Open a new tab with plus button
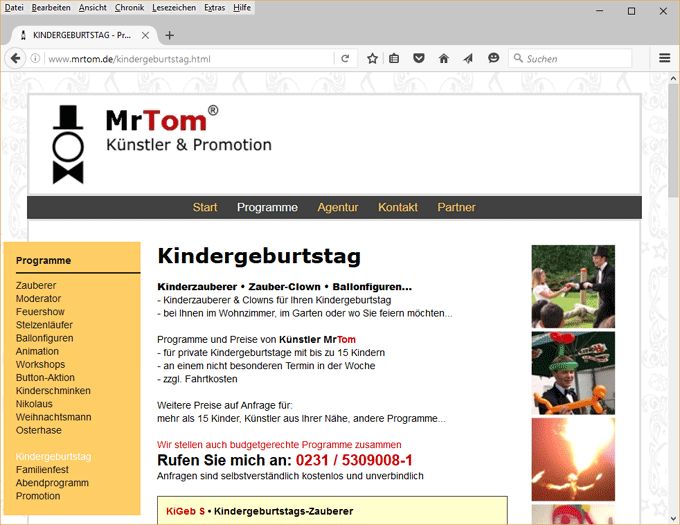 tap(170, 35)
